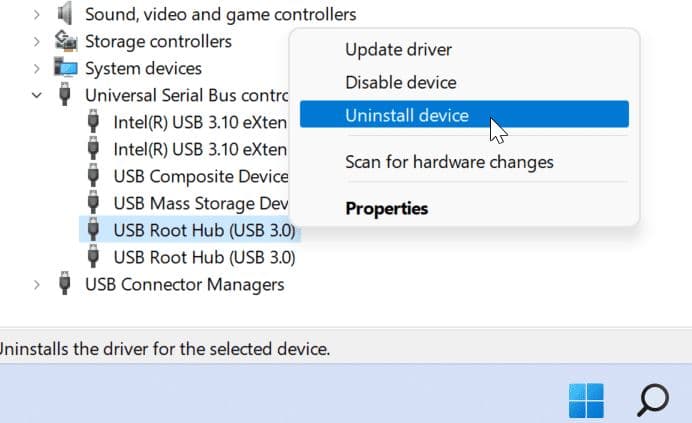This screenshot has height=423, width=692.
Task: Click Uninstall device in context menu
Action: tap(406, 115)
